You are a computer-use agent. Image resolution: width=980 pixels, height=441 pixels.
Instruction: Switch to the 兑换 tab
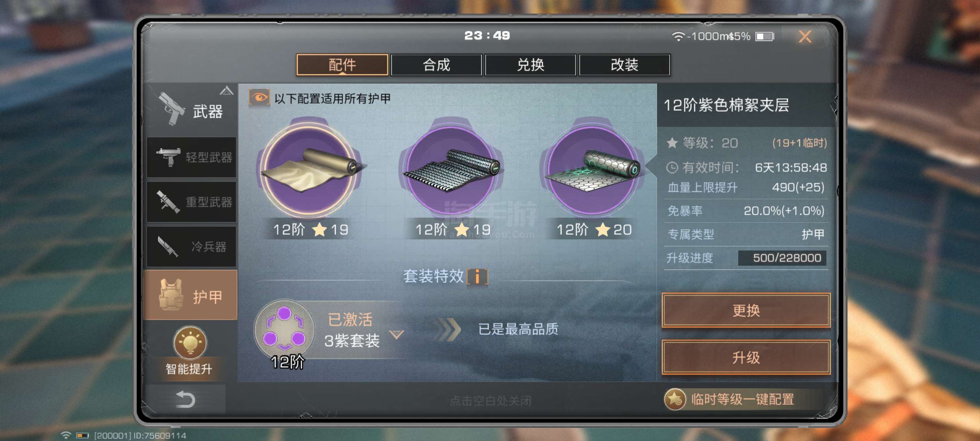coord(530,65)
